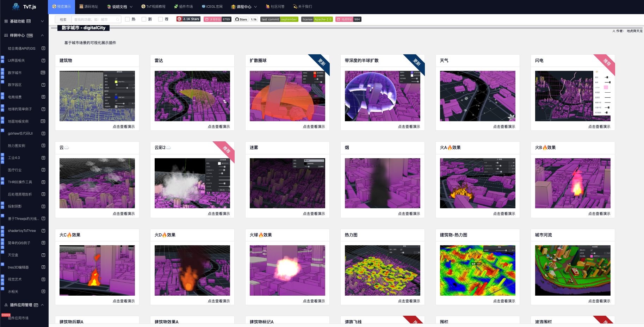Viewport: 644px width, 327px height.
Task: Open the GitHub Stars badge
Action: pos(246,19)
